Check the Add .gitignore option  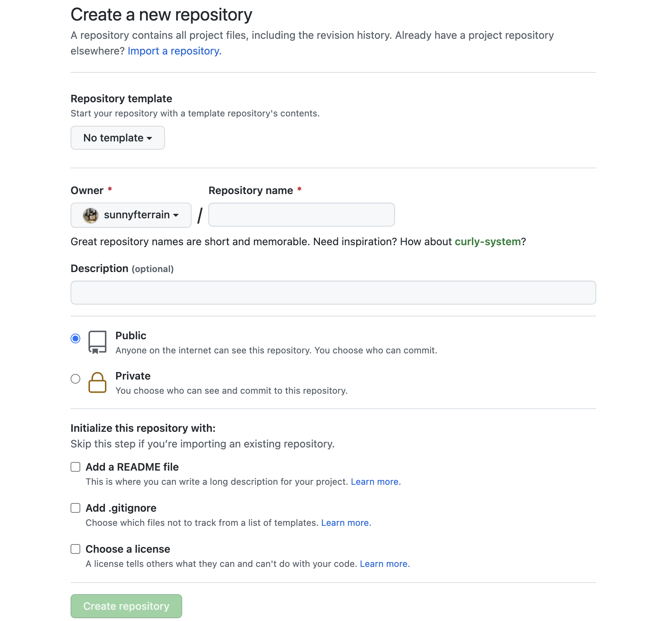pos(75,508)
